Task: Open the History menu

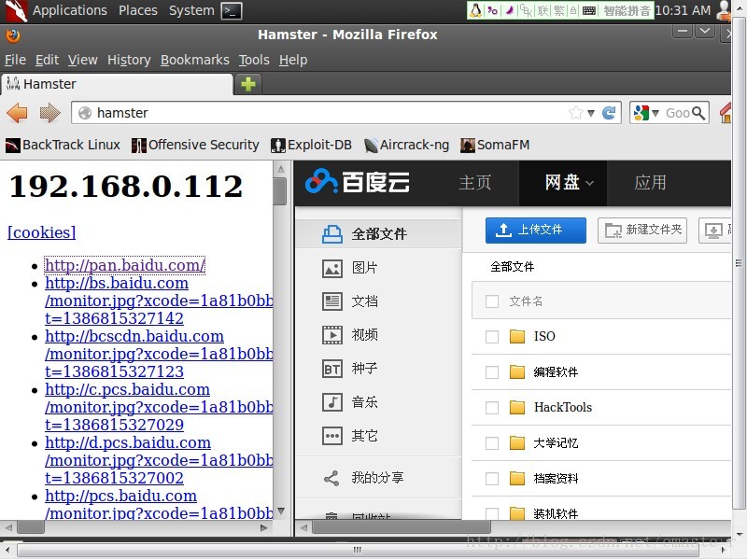Action: click(x=129, y=60)
